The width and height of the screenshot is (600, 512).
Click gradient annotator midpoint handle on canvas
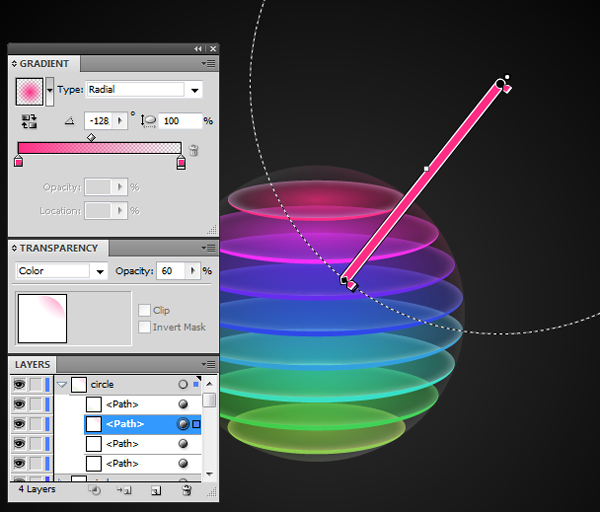tap(426, 169)
